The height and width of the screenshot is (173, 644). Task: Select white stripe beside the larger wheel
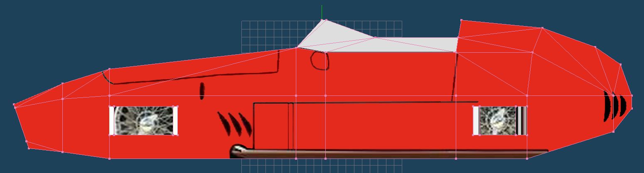pyautogui.click(x=111, y=120)
